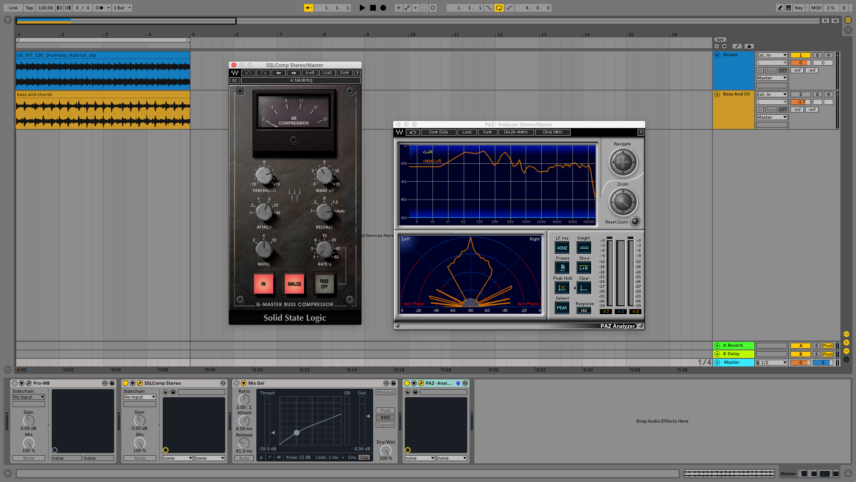The image size is (856, 482).
Task: Click Save in SSLComp plugin toolbar
Action: [x=344, y=73]
